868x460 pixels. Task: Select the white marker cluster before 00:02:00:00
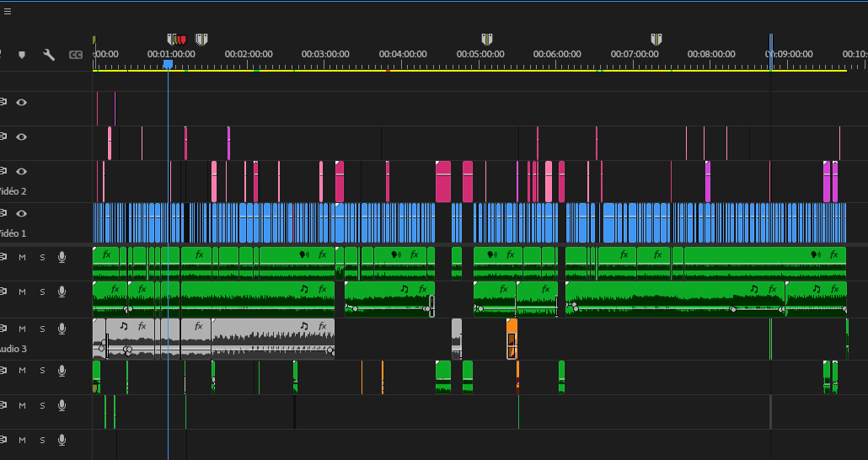coord(201,40)
